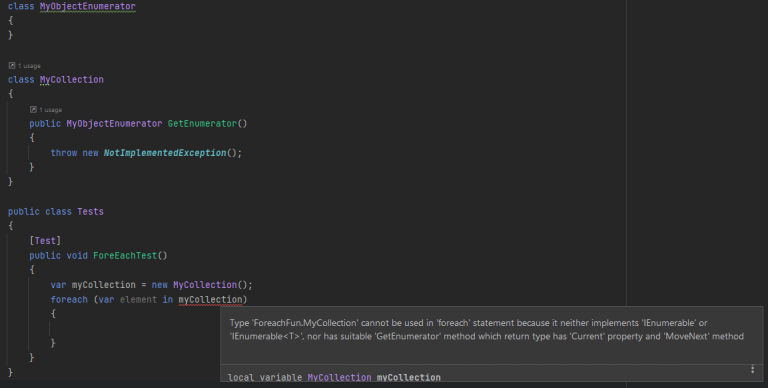Click the ForeEachTest method name
This screenshot has width=768, height=388.
[x=125, y=256]
